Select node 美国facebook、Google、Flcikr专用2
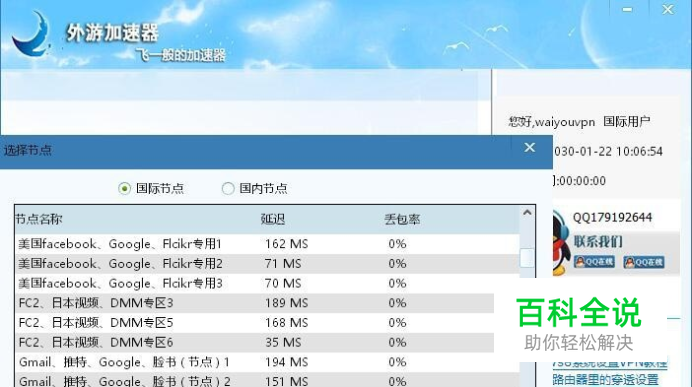Screen dimensions: 692x387 [x=267, y=264]
